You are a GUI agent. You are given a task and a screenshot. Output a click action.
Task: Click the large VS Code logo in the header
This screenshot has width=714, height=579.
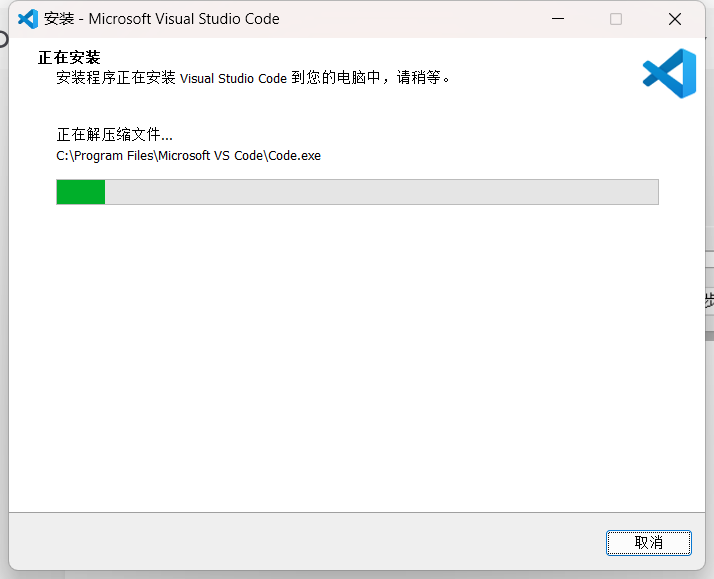669,73
